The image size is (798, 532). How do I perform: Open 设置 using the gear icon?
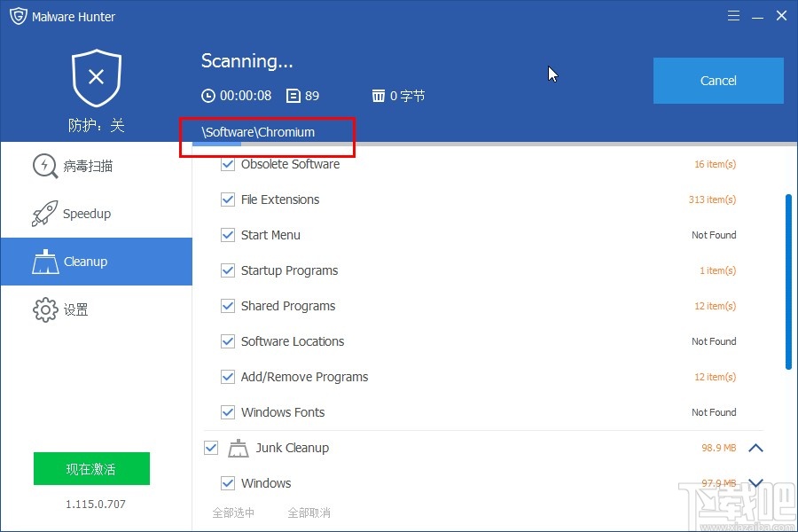click(x=44, y=309)
